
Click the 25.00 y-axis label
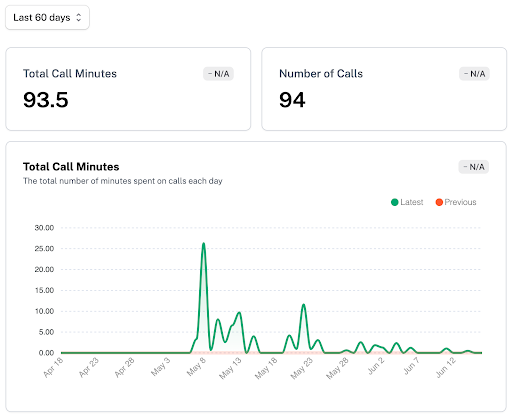point(44,249)
